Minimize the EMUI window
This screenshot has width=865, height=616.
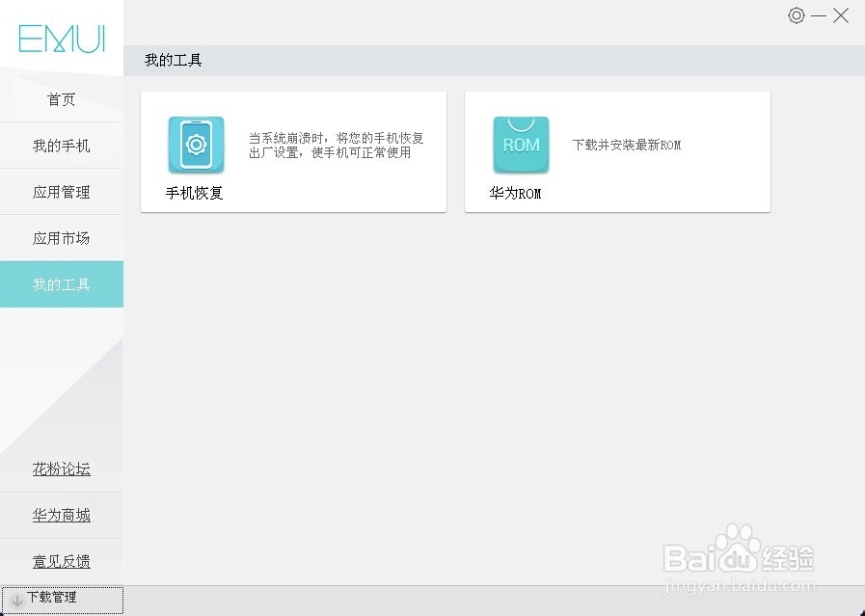click(819, 15)
